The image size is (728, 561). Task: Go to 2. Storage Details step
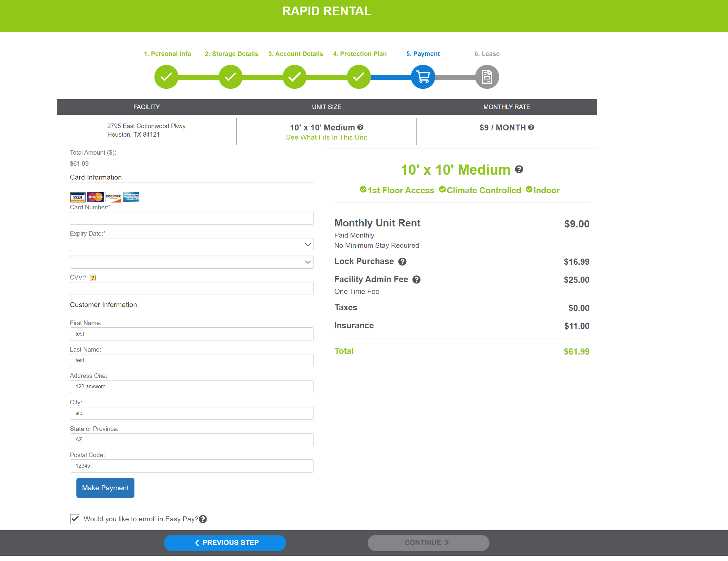(x=231, y=54)
